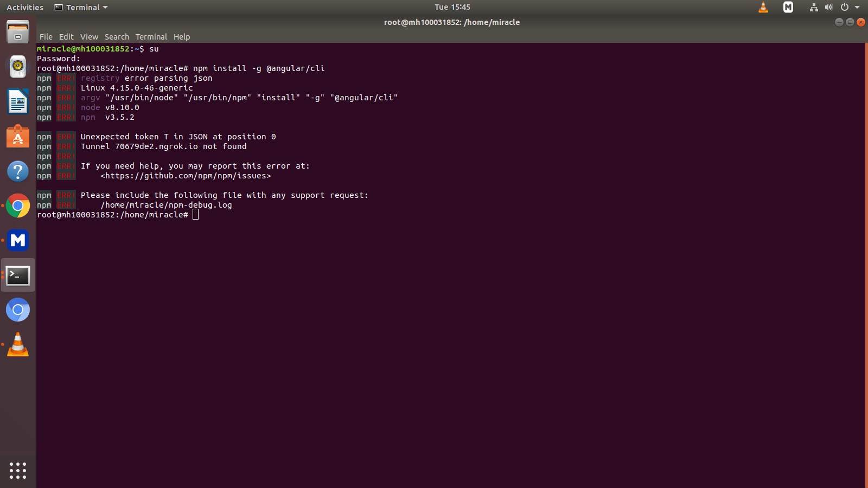Launch Google Chrome from the dock
Viewport: 868px width, 488px height.
[x=18, y=206]
